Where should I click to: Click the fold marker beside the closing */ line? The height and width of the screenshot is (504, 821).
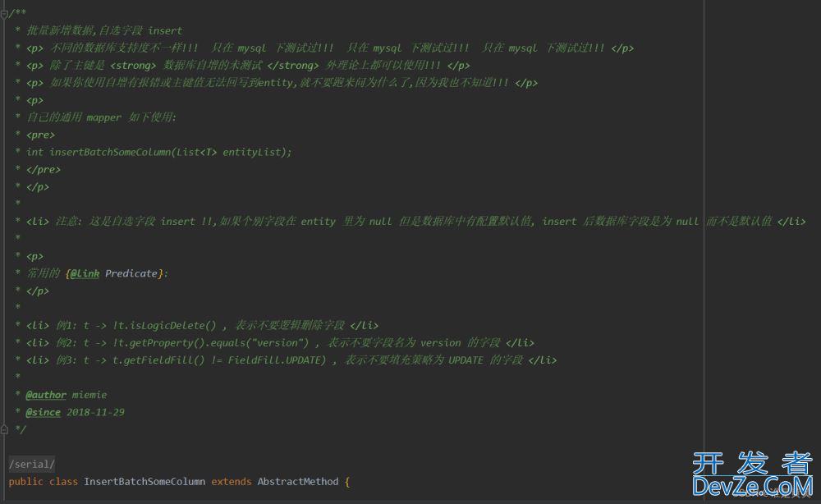pos(4,429)
